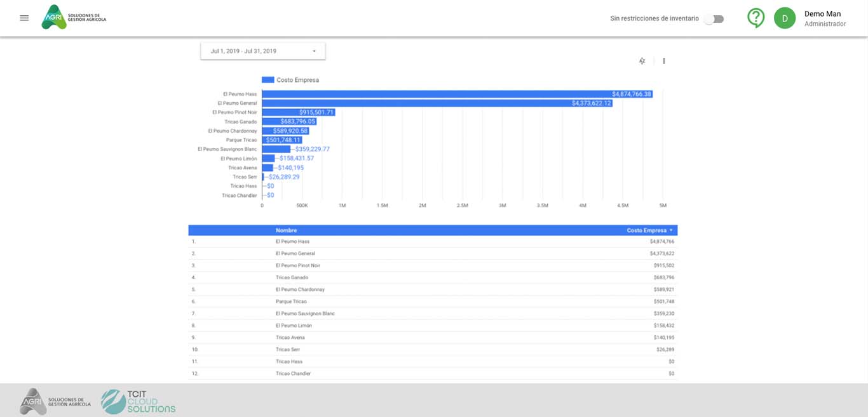Click the AGRI logo in header

[x=74, y=18]
